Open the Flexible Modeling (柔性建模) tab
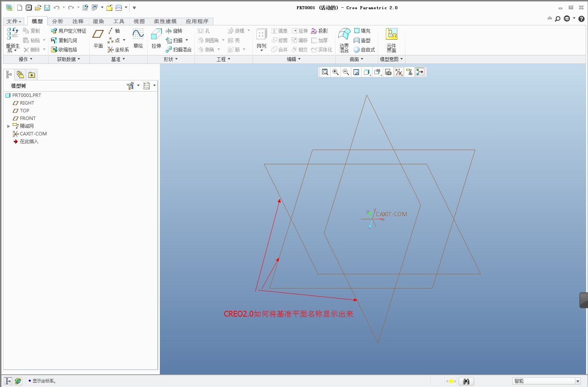 (x=165, y=21)
